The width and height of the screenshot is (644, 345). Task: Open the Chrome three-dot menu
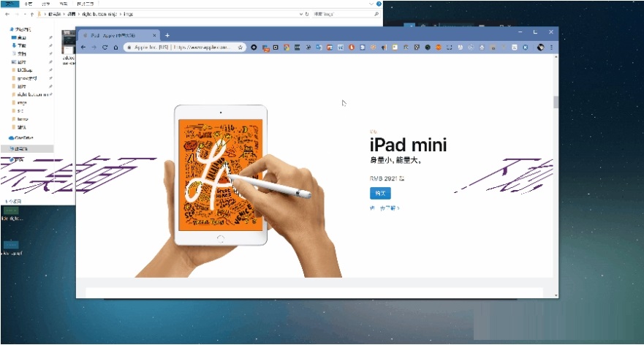552,48
